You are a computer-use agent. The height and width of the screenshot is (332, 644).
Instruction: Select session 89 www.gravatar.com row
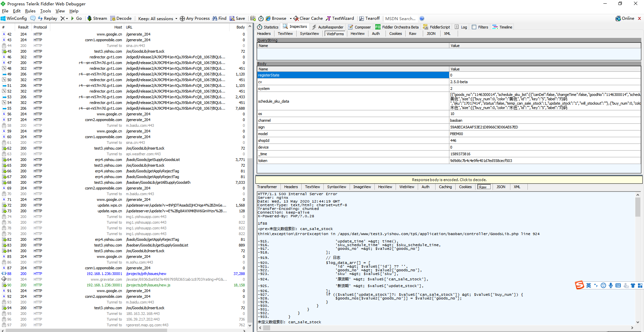(x=123, y=279)
